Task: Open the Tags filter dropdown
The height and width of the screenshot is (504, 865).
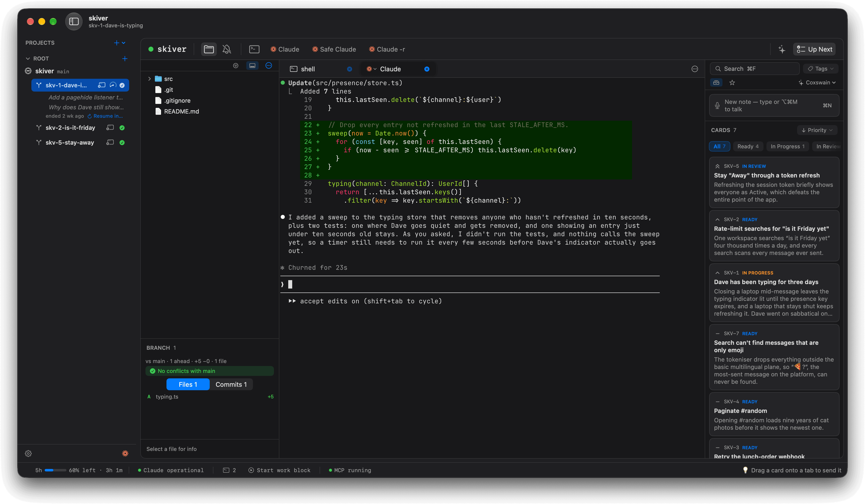Action: (x=821, y=69)
